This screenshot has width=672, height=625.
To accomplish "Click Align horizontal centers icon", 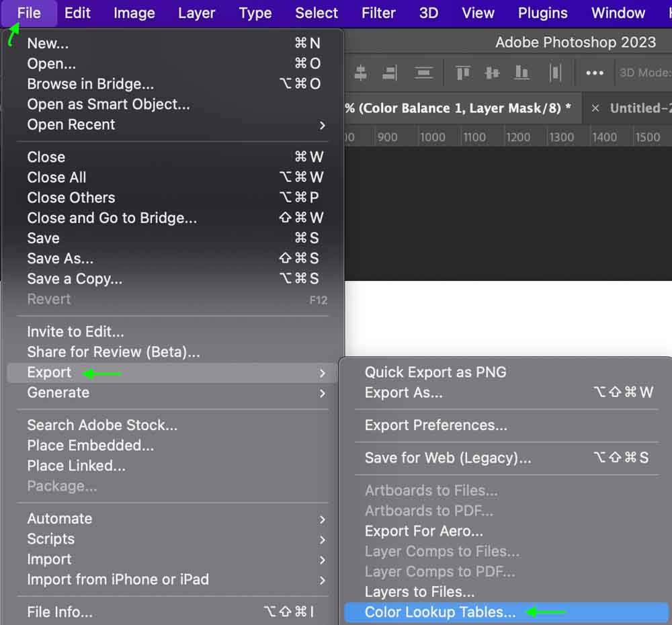I will [361, 73].
